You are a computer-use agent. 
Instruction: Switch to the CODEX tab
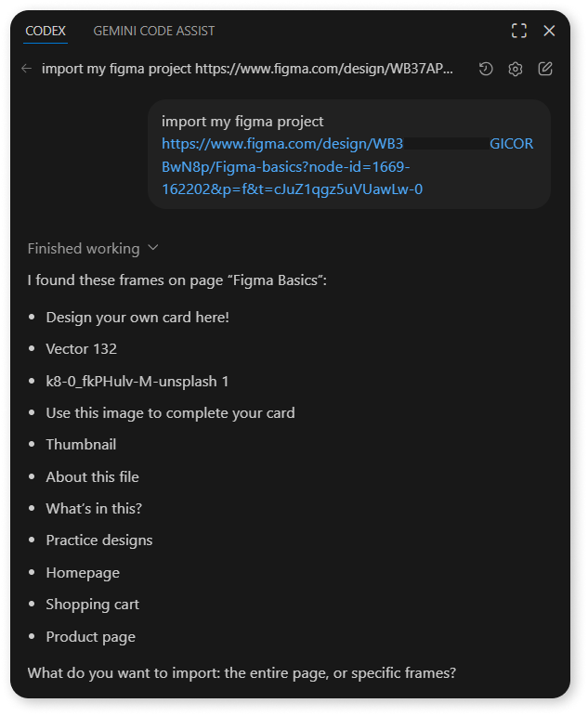point(46,31)
